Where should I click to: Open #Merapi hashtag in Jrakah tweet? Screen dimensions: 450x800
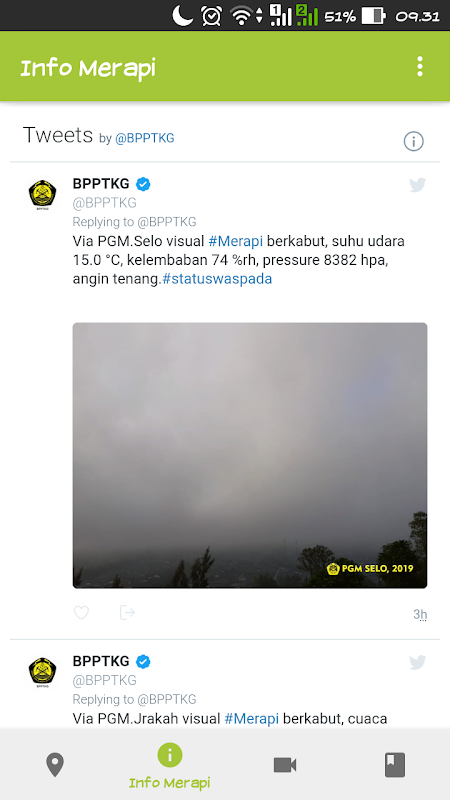[252, 718]
